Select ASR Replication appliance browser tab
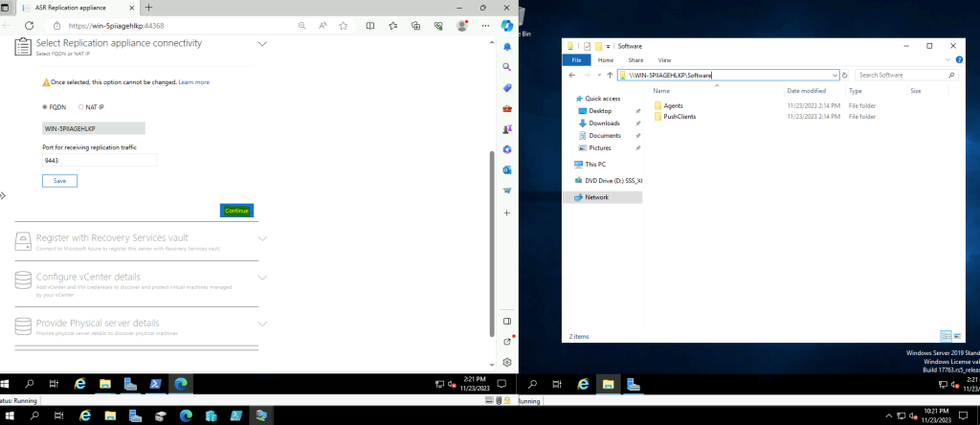The width and height of the screenshot is (980, 425). coord(77,8)
